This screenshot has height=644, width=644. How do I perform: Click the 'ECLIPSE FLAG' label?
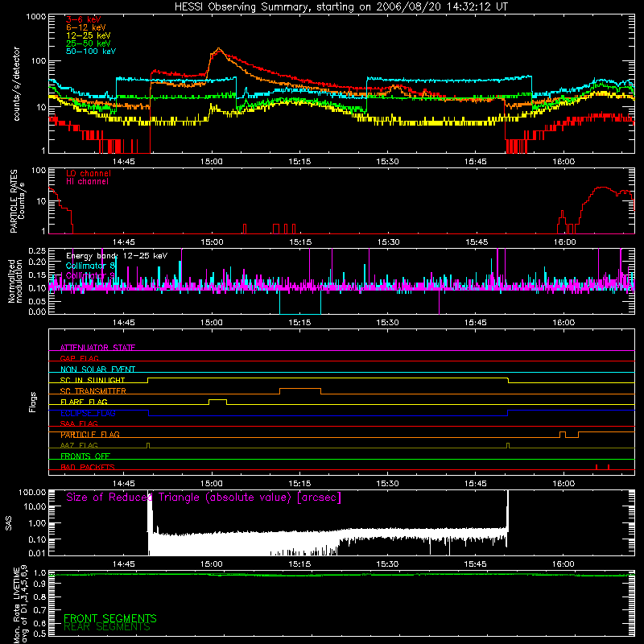point(88,413)
